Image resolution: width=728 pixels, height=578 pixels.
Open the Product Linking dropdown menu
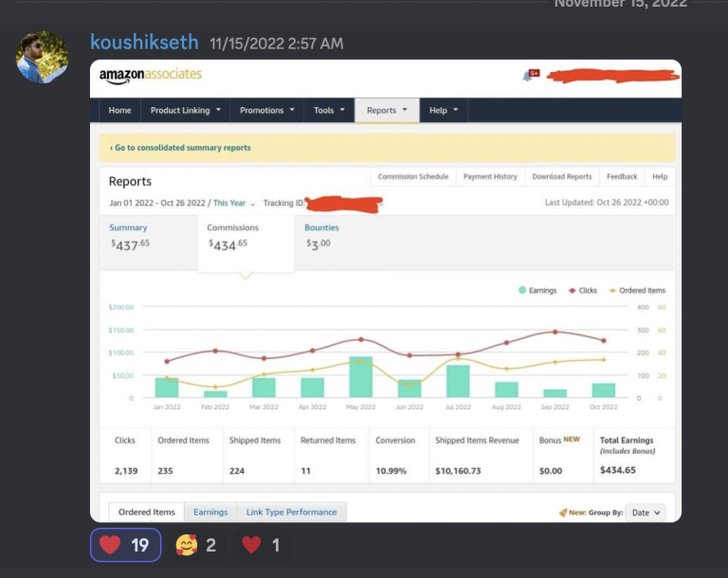click(x=186, y=110)
